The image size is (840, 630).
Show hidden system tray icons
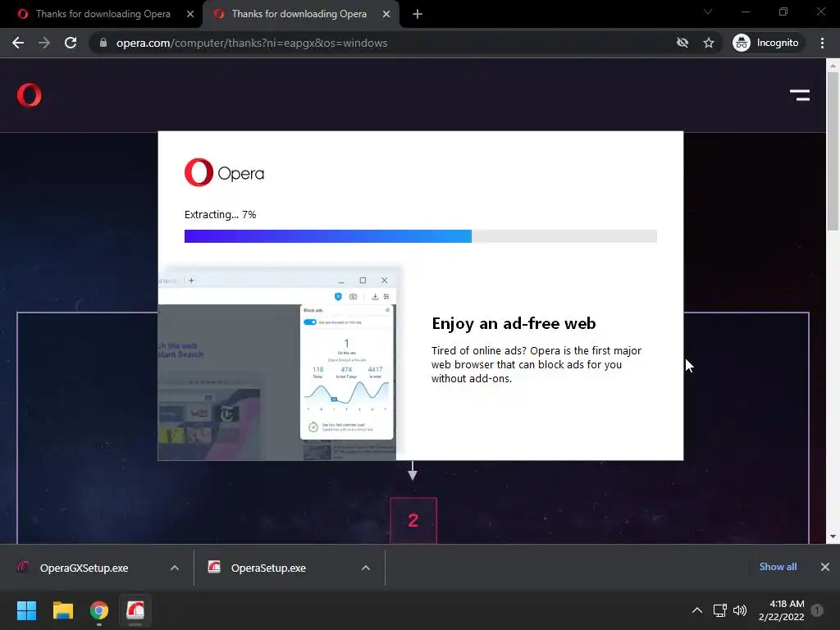697,610
